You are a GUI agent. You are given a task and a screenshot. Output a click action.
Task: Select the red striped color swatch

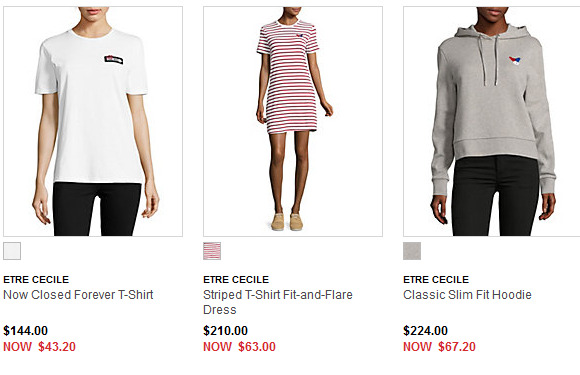click(x=212, y=251)
